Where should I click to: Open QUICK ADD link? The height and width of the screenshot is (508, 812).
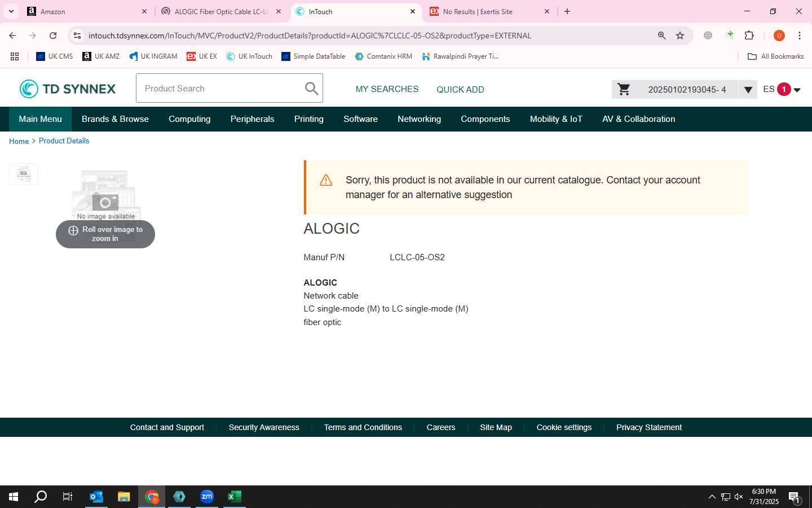coord(460,89)
